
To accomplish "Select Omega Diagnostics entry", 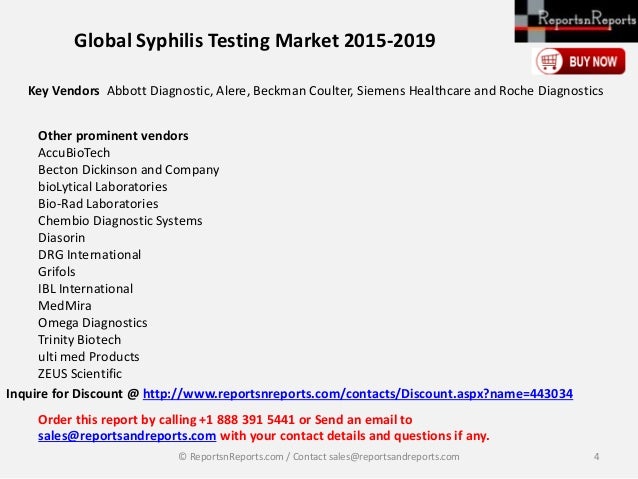I will point(93,323).
